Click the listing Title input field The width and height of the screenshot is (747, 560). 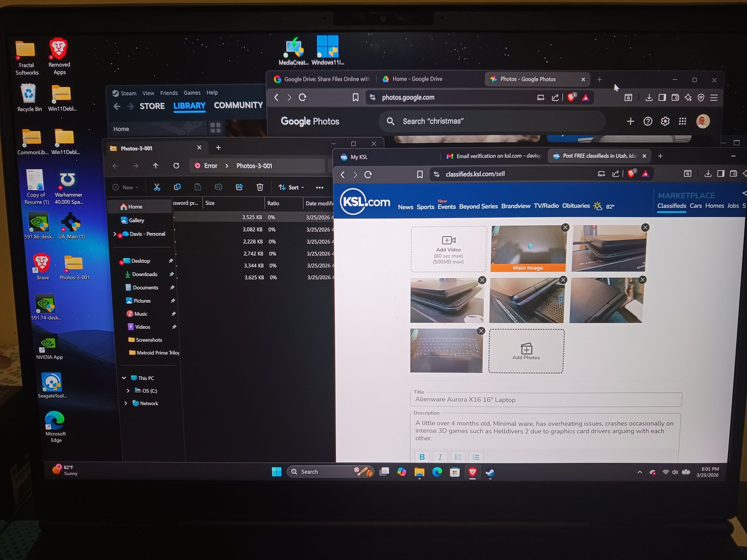(545, 400)
